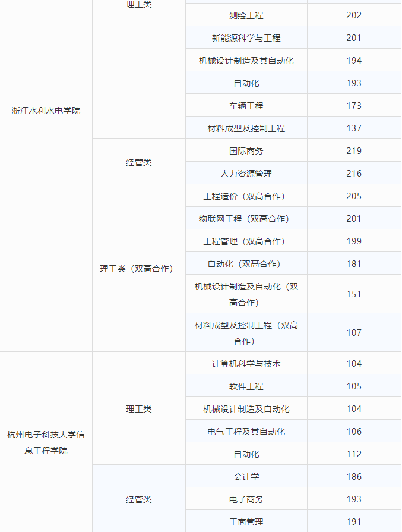The height and width of the screenshot is (532, 402).
Task: Click the score 205
Action: pyautogui.click(x=354, y=196)
